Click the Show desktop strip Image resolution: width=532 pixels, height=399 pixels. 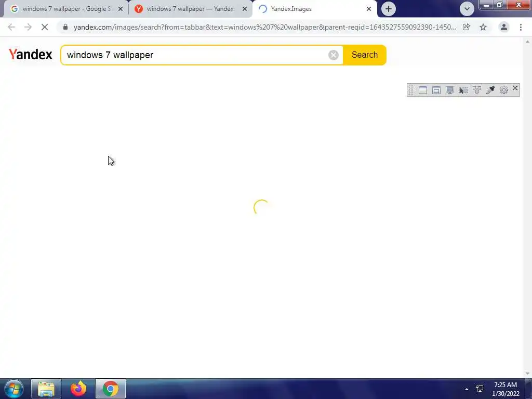pos(528,389)
